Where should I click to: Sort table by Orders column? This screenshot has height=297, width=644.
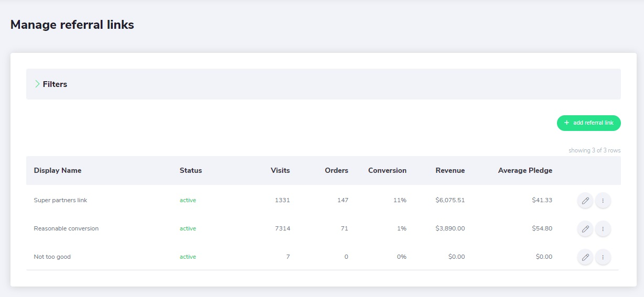point(337,170)
